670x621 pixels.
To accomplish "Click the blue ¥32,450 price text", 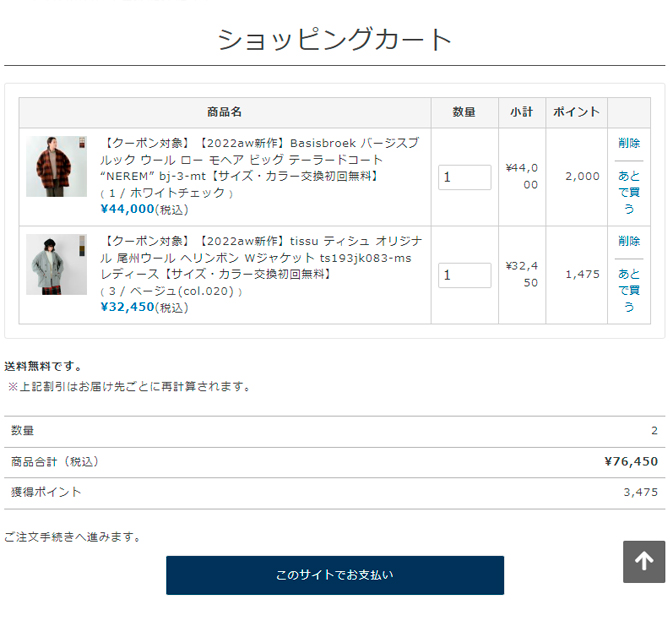I will click(127, 307).
